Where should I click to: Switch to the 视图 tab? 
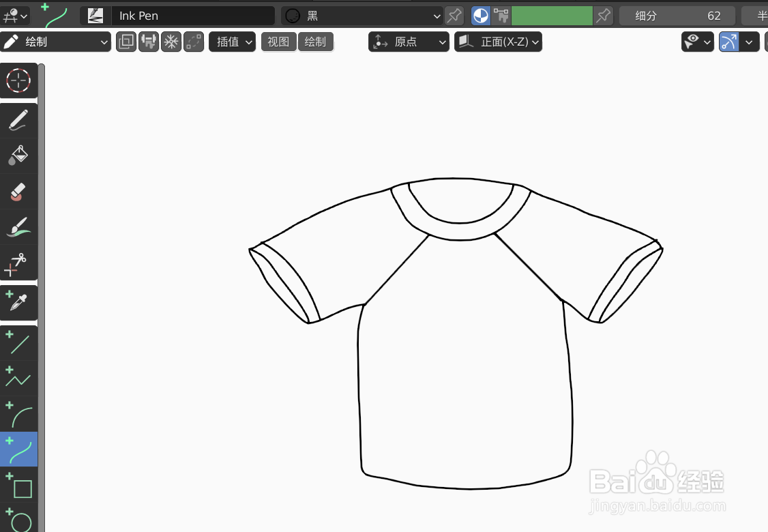click(278, 42)
